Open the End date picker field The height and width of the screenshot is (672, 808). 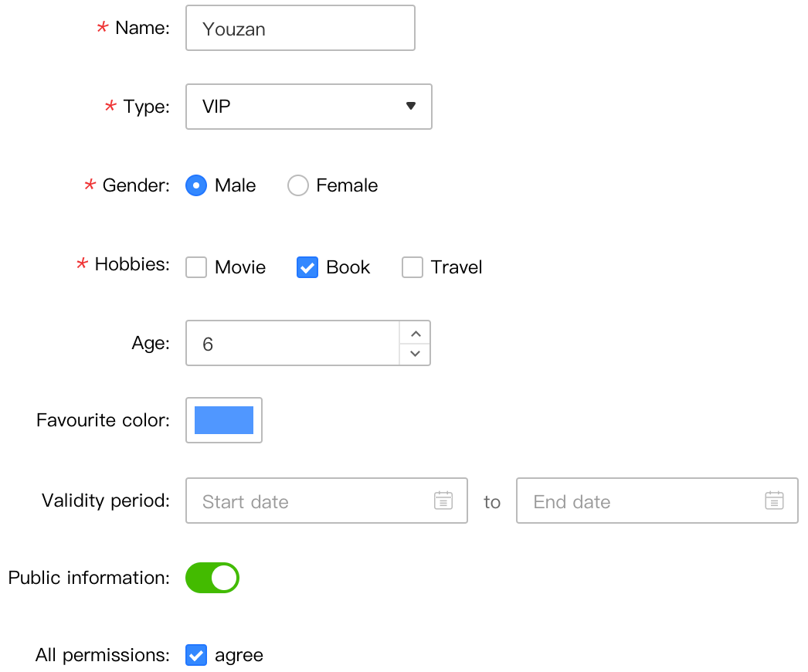(x=657, y=501)
